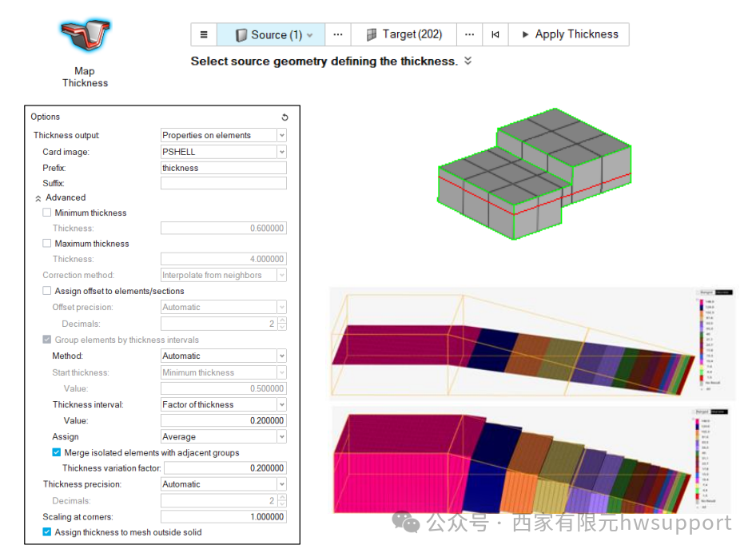The image size is (756, 553).
Task: Toggle Assign thickness to mesh outside solid
Action: (47, 531)
